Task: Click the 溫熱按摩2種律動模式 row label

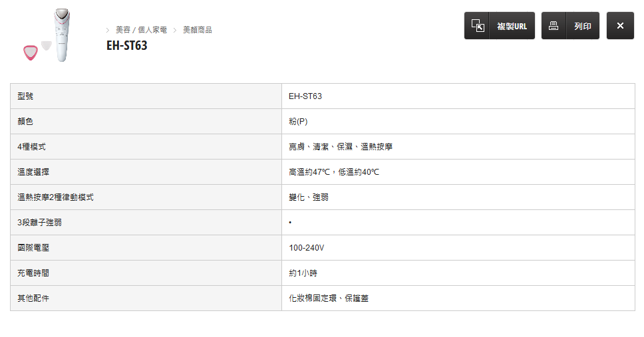Action: click(x=56, y=197)
